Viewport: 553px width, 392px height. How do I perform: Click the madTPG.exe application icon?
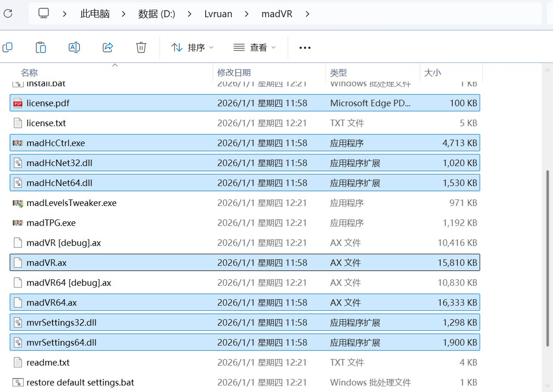18,223
